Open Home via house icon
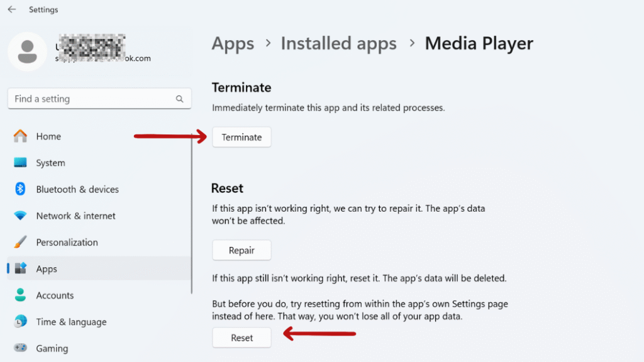This screenshot has width=644, height=362. pyautogui.click(x=20, y=136)
